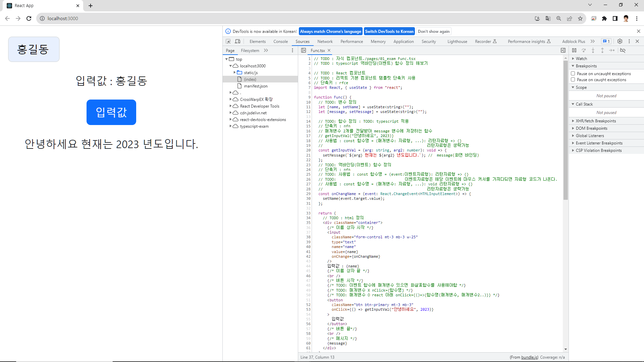Click the step icon in debugger
The image size is (644, 362).
pyautogui.click(x=612, y=50)
